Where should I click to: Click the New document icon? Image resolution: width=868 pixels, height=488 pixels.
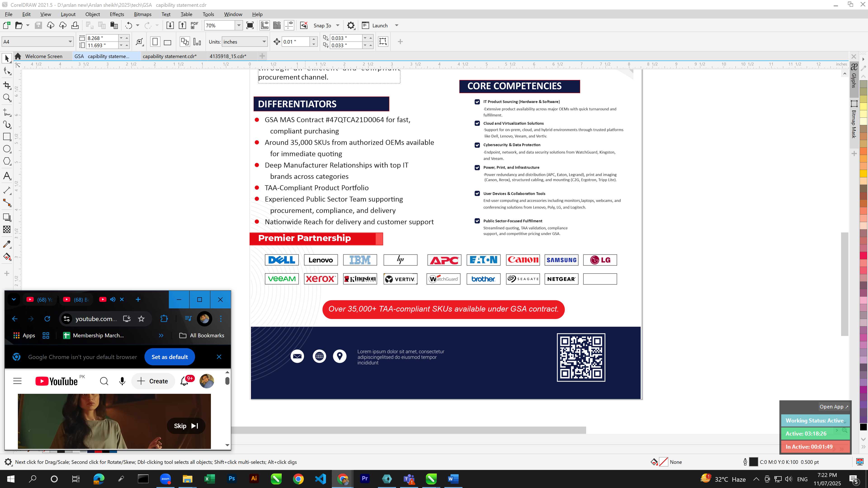pyautogui.click(x=6, y=25)
